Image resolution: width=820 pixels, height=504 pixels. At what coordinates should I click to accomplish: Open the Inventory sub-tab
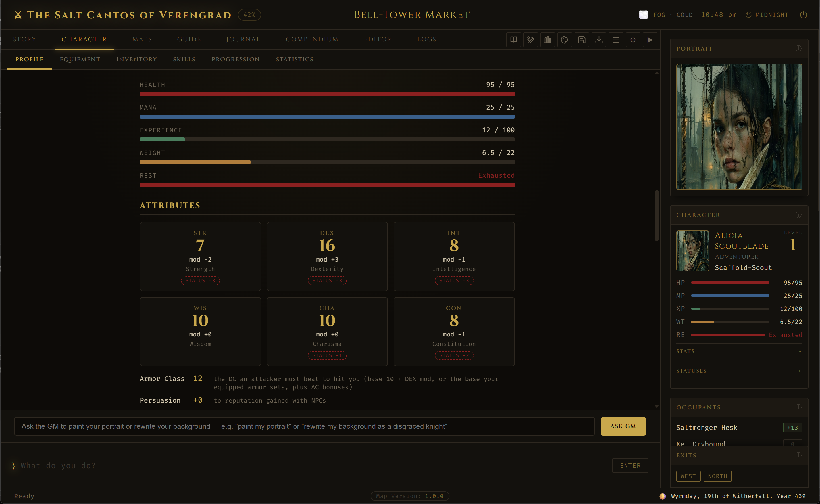(136, 59)
